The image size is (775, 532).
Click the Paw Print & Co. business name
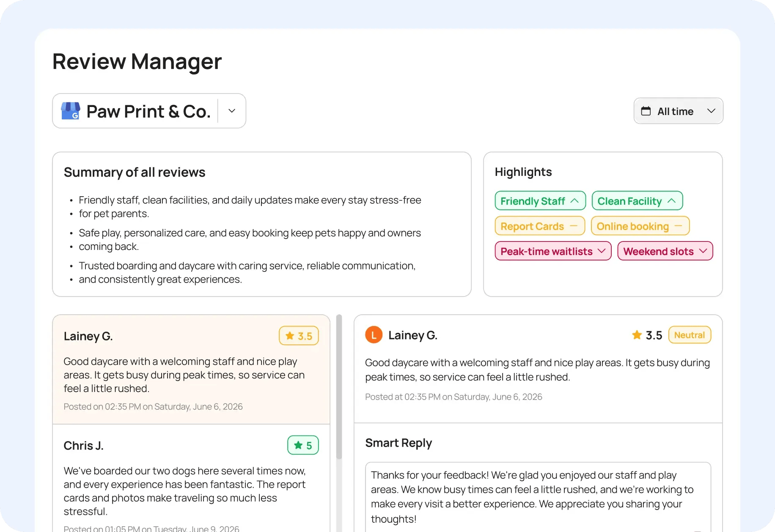(x=148, y=111)
